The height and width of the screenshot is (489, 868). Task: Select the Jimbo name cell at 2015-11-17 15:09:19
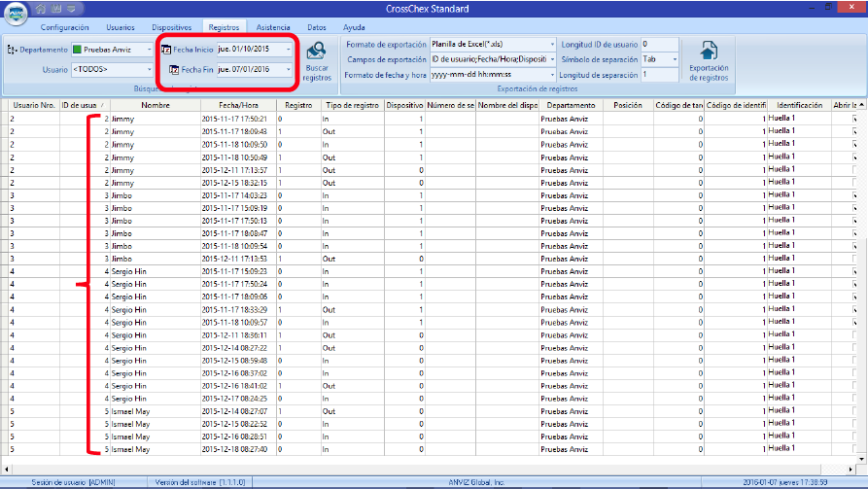coord(155,208)
